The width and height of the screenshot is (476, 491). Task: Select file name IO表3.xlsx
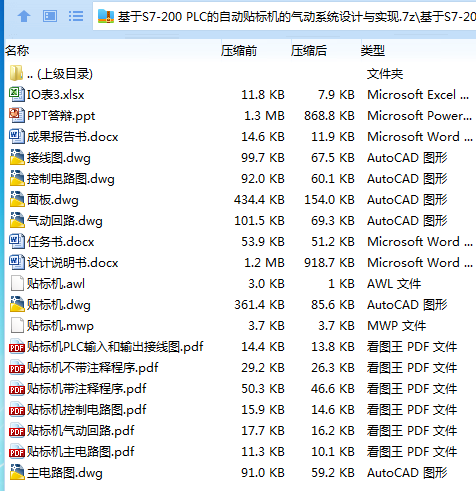[55, 95]
